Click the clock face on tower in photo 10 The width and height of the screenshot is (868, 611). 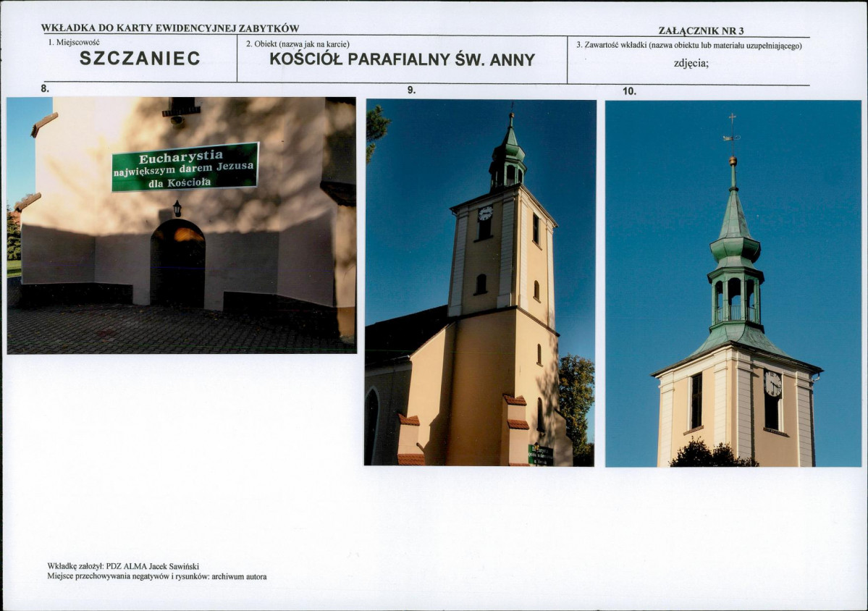(772, 384)
